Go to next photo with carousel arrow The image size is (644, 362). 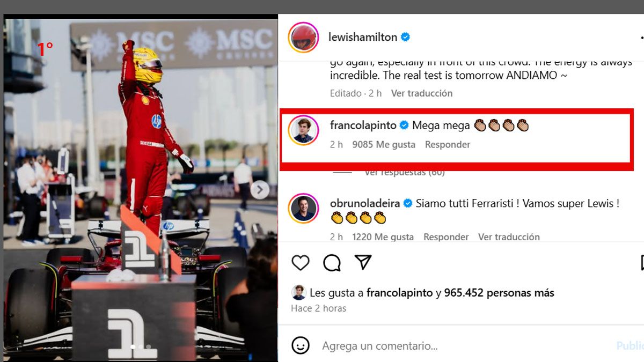(260, 189)
